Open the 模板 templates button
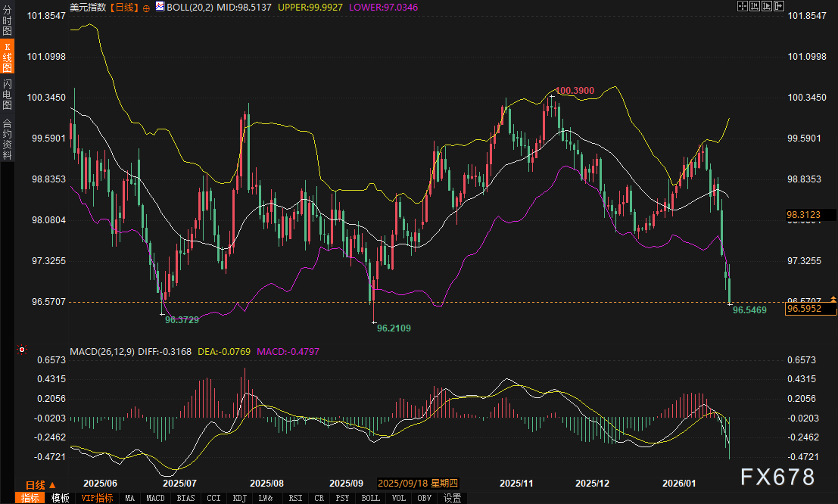This screenshot has height=504, width=838. tap(59, 498)
